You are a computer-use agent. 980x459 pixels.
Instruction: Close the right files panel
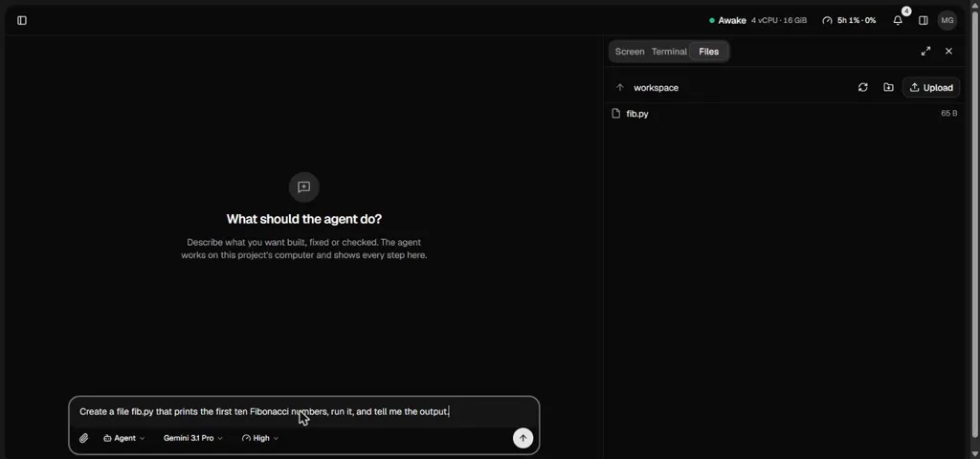[x=948, y=52]
